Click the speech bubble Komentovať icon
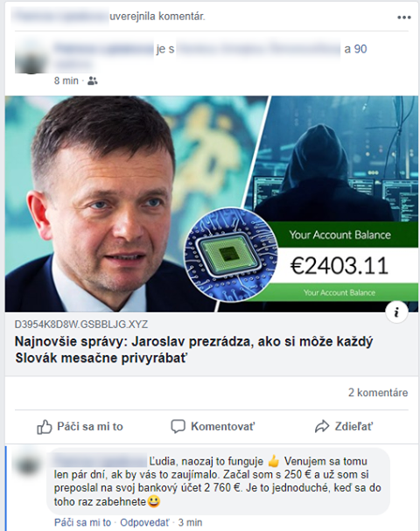This screenshot has height=531, width=420. [178, 427]
